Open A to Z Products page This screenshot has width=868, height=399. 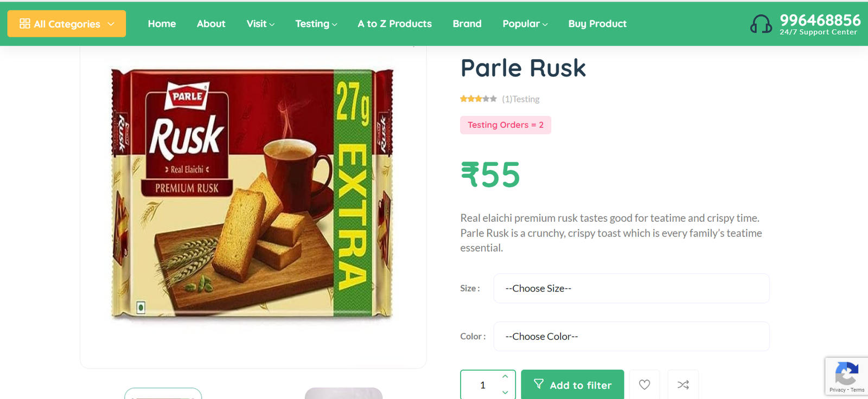pyautogui.click(x=394, y=24)
